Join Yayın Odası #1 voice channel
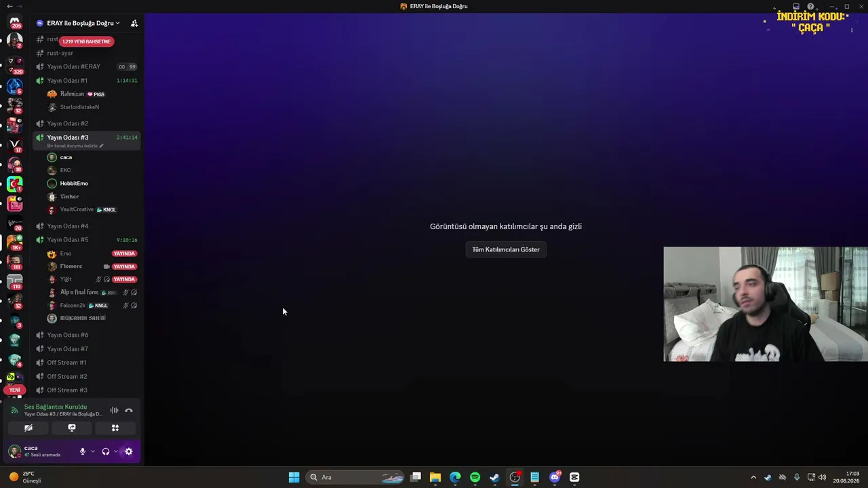The height and width of the screenshot is (488, 868). (87, 80)
